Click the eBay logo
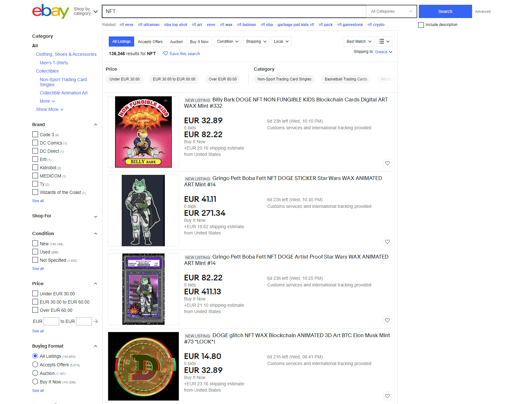This screenshot has height=404, width=532. (51, 11)
